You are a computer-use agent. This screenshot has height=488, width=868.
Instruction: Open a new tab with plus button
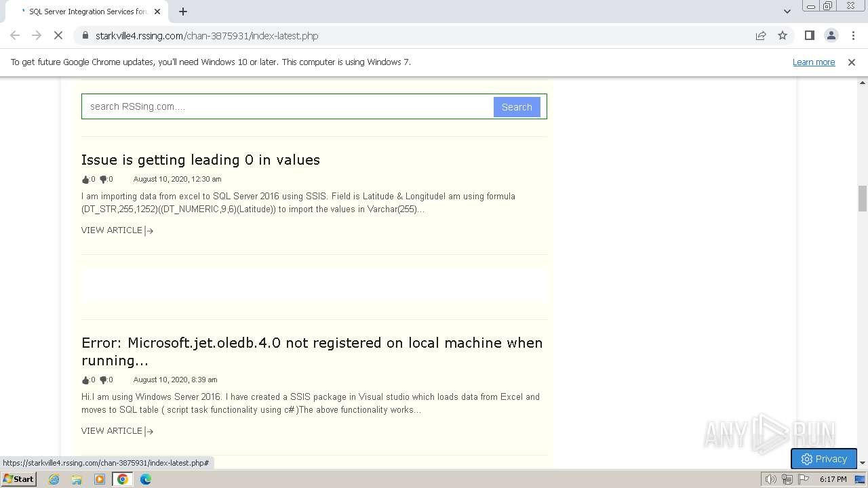pyautogui.click(x=183, y=12)
